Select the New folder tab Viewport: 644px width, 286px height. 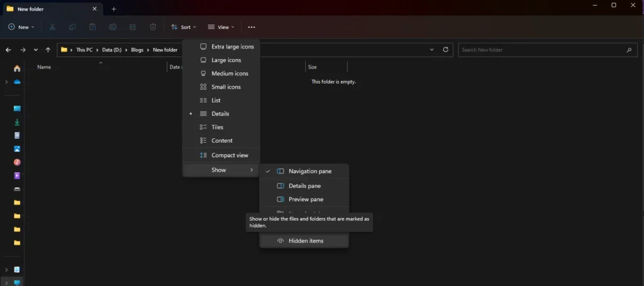52,9
